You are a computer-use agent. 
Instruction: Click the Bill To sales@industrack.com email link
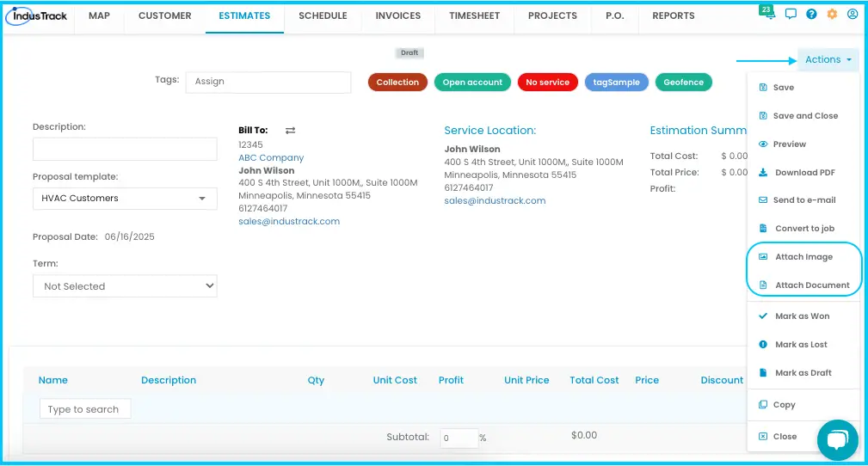289,221
